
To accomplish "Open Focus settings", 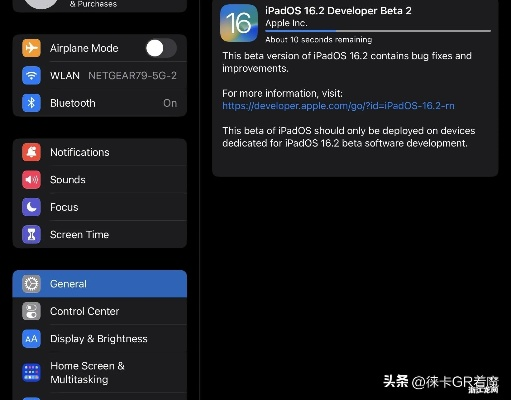I will coord(100,207).
